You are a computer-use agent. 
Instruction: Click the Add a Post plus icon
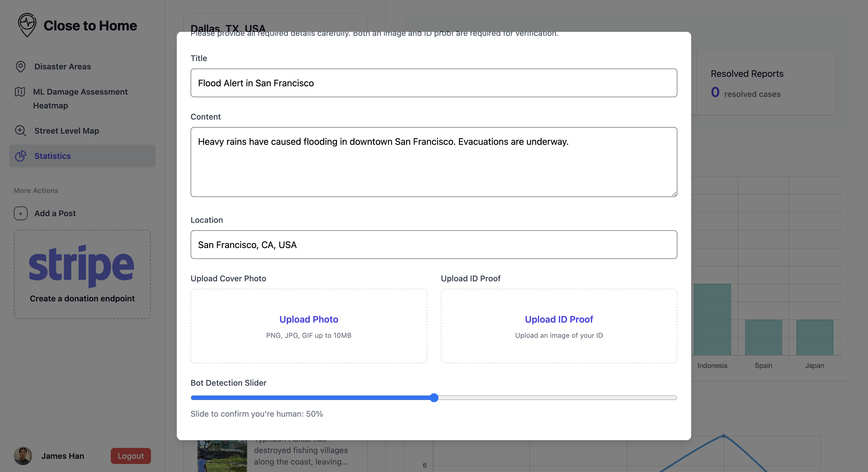tap(21, 213)
